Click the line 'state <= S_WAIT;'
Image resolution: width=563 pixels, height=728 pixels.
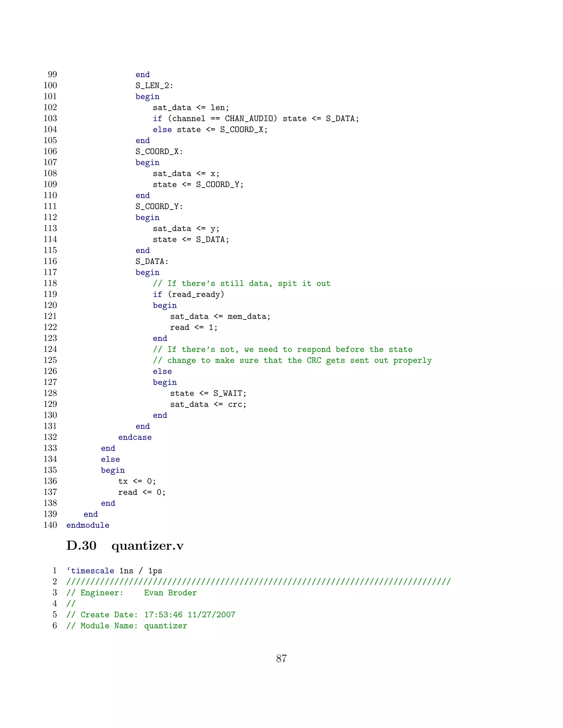208,393
